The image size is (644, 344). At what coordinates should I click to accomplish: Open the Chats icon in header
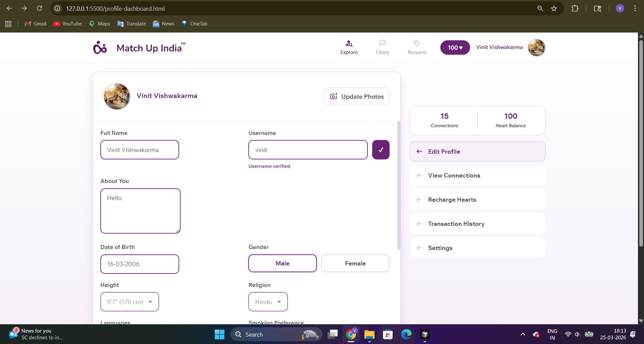383,43
